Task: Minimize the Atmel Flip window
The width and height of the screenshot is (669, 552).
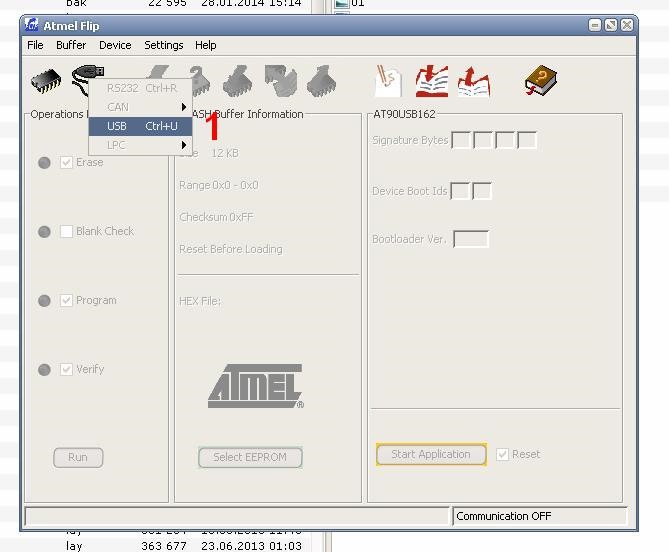Action: point(595,25)
